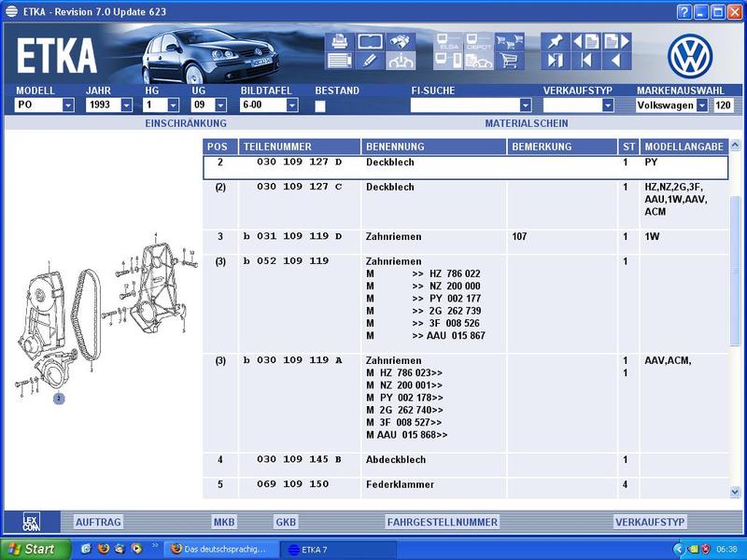Image resolution: width=747 pixels, height=560 pixels.
Task: Select the Abdeckblech row
Action: point(466,464)
